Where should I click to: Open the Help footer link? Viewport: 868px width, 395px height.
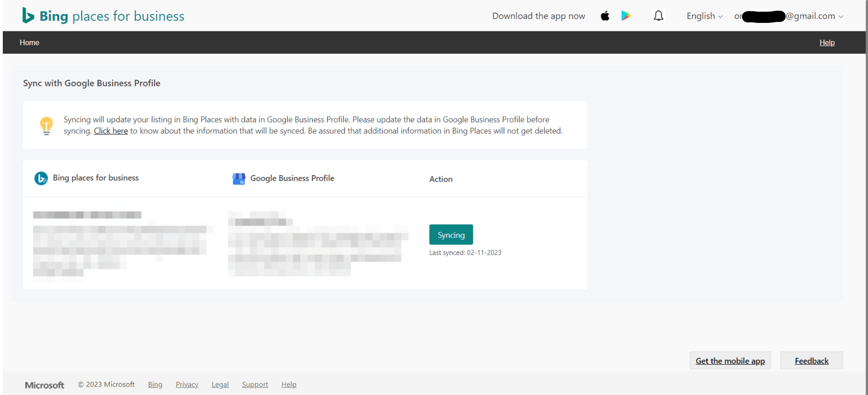tap(289, 384)
